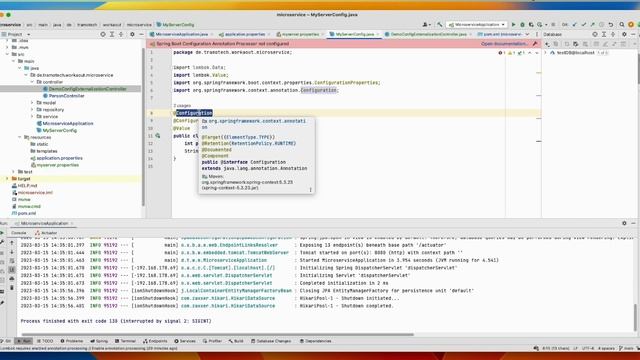Viewport: 640px width, 360px height.
Task: Rerun application via green arrow in Run panel
Action: (2, 233)
